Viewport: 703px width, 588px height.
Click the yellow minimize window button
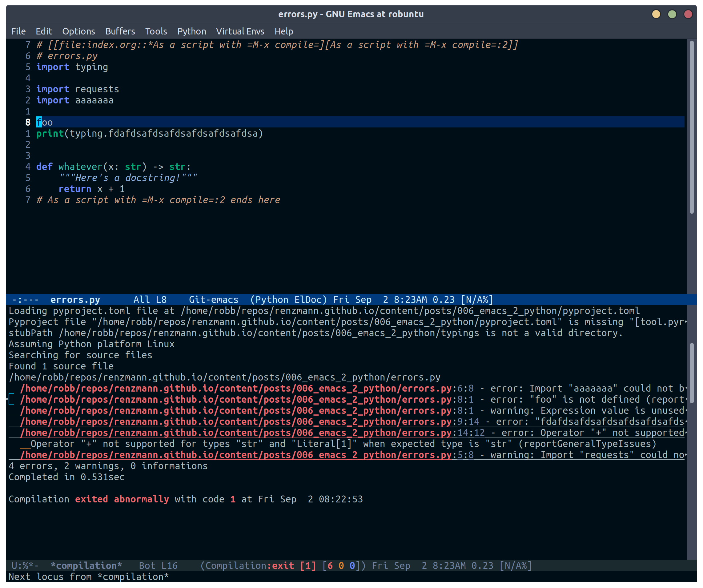[656, 14]
